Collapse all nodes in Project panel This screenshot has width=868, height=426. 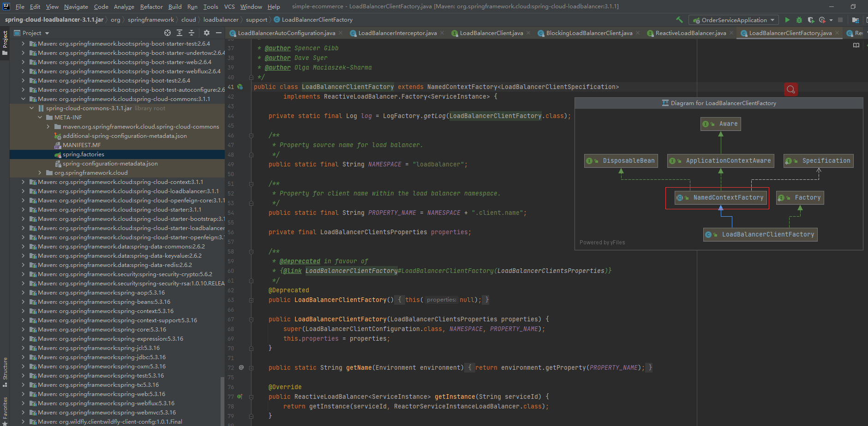[192, 33]
